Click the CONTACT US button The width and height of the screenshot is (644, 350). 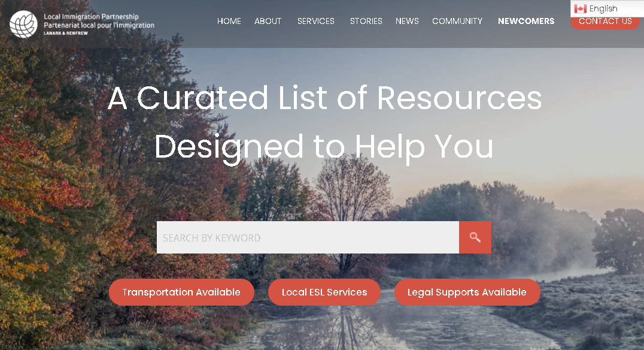[x=605, y=22]
